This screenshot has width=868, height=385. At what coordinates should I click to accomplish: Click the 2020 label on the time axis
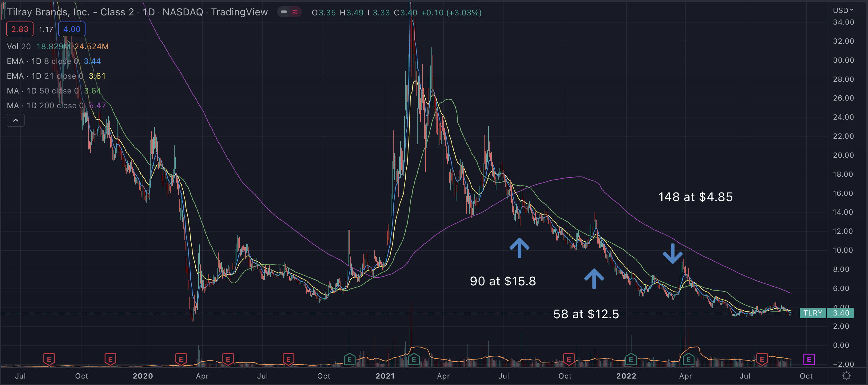pyautogui.click(x=142, y=376)
